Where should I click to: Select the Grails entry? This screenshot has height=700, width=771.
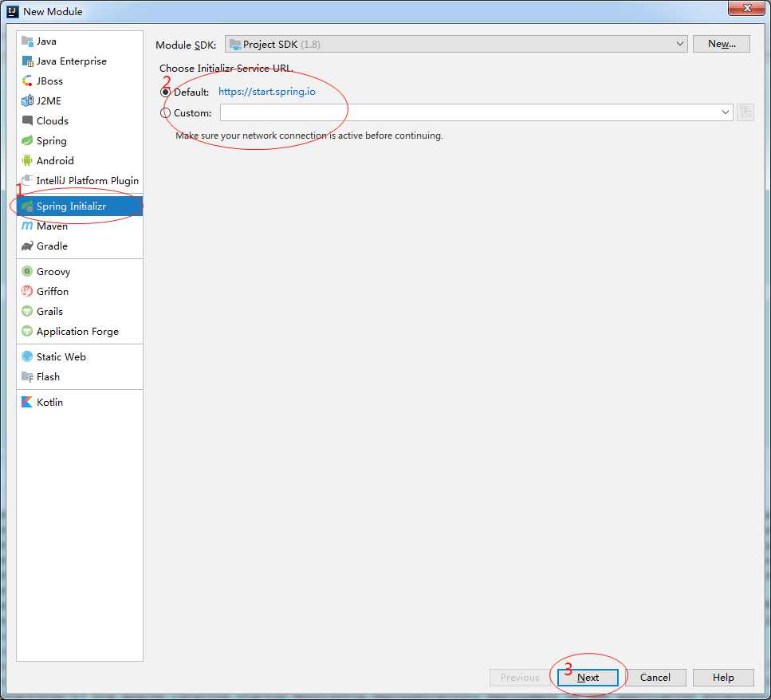(80, 311)
